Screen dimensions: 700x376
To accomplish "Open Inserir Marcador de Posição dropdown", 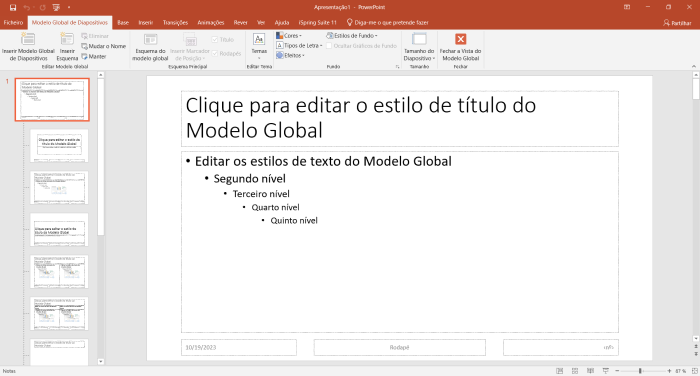I will pos(190,47).
